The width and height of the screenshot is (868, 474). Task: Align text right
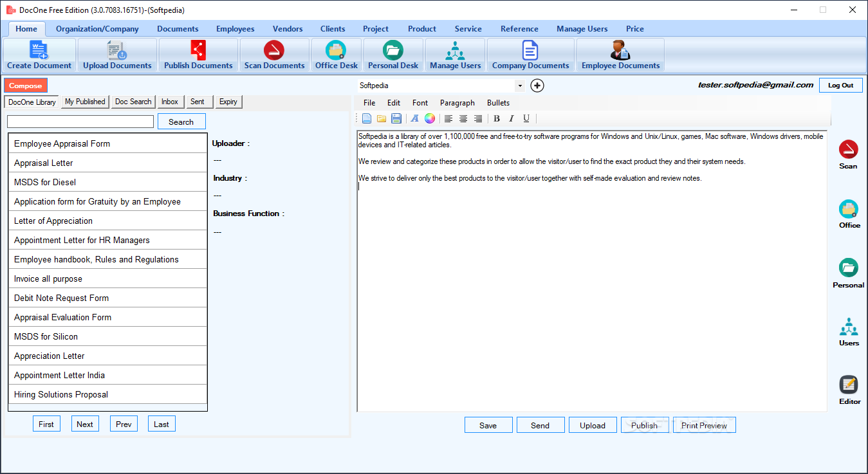tap(478, 118)
